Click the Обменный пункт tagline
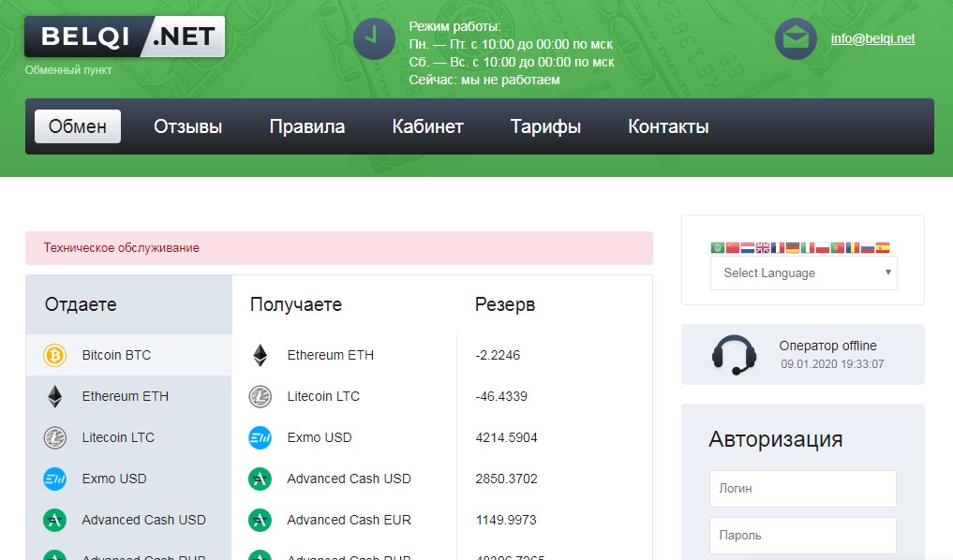This screenshot has width=953, height=560. (68, 70)
